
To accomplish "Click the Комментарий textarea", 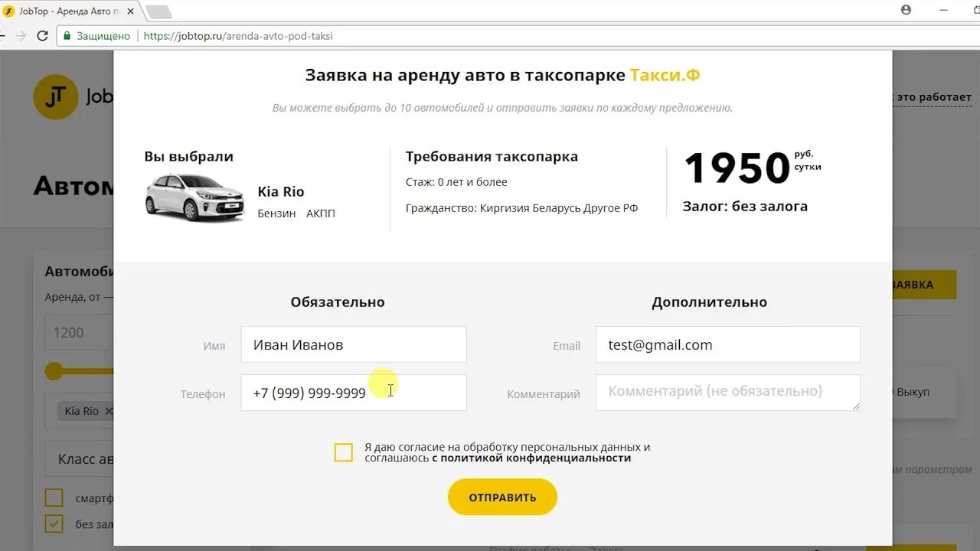I will point(728,393).
